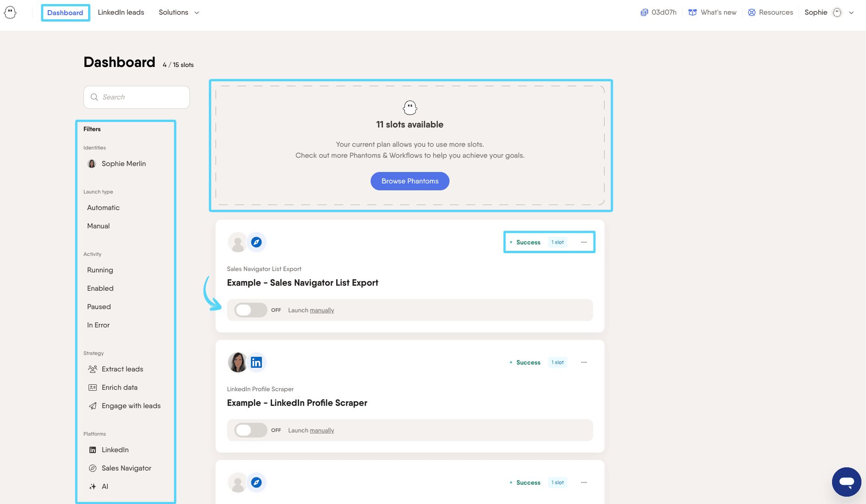Filter by Sophie Merlin identity
The height and width of the screenshot is (504, 866).
click(x=123, y=164)
